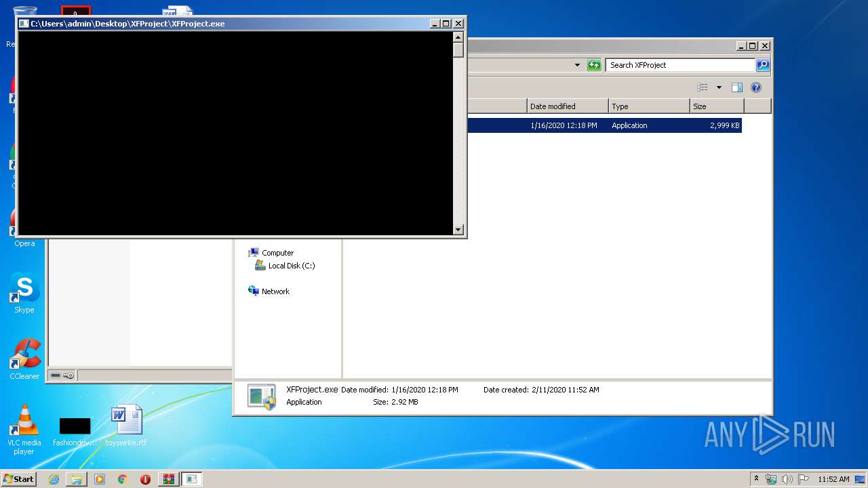
Task: Select the 1/16/2020 12:18 PM date cell
Action: pos(564,125)
